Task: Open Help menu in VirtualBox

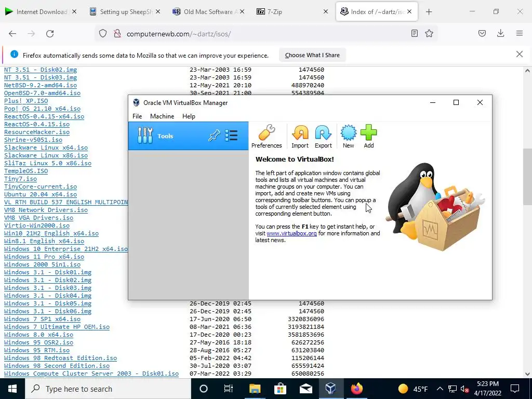Action: point(189,116)
